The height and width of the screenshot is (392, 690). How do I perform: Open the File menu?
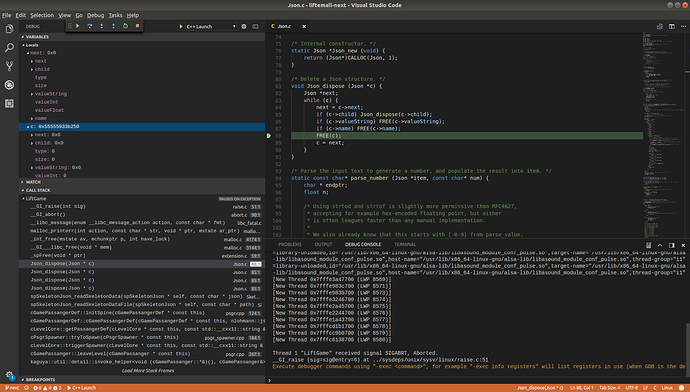click(x=7, y=15)
